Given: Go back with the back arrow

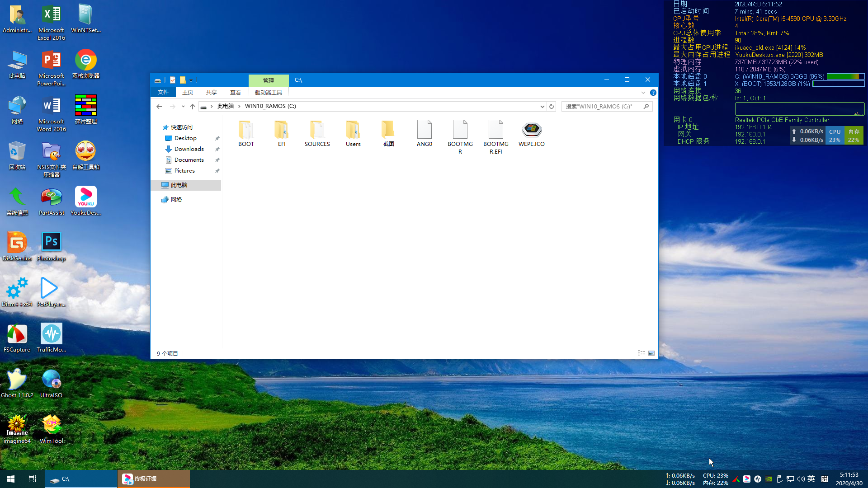Looking at the screenshot, I should pos(159,106).
